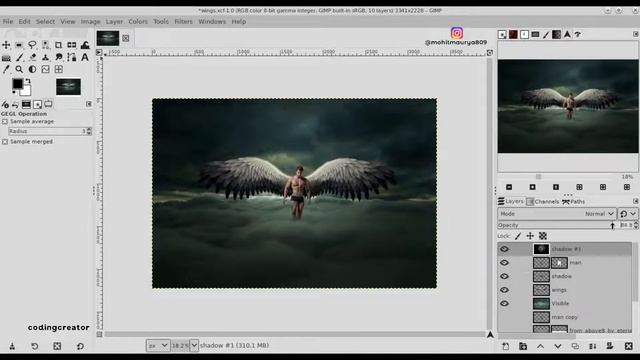Open the ruler corner image menu
640x360 pixels.
point(99,52)
